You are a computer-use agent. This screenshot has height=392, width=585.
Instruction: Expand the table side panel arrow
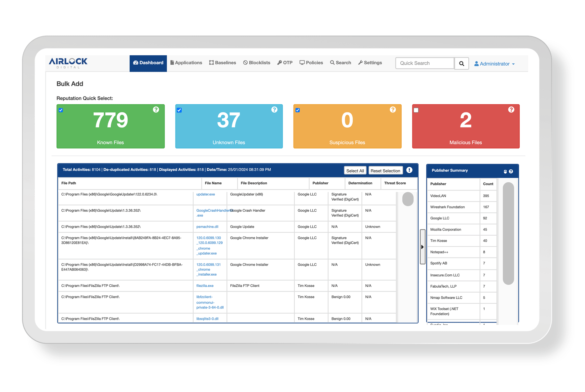point(422,247)
